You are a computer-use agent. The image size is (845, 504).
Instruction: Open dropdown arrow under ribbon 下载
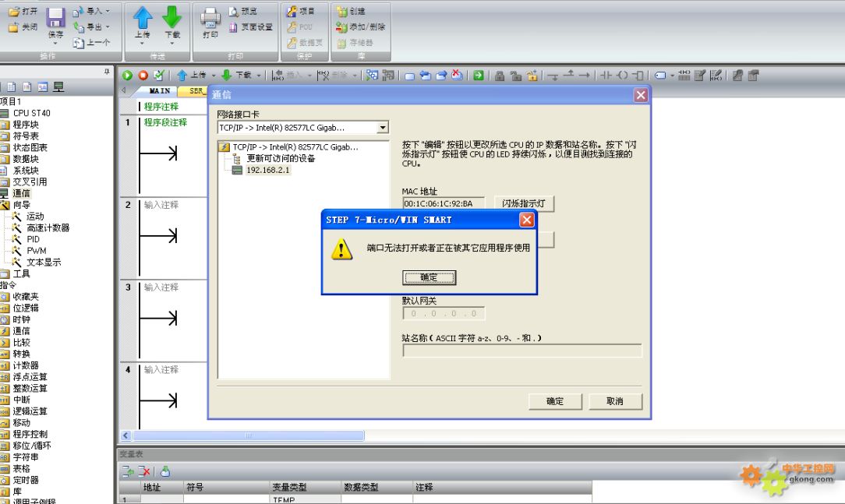pyautogui.click(x=172, y=43)
